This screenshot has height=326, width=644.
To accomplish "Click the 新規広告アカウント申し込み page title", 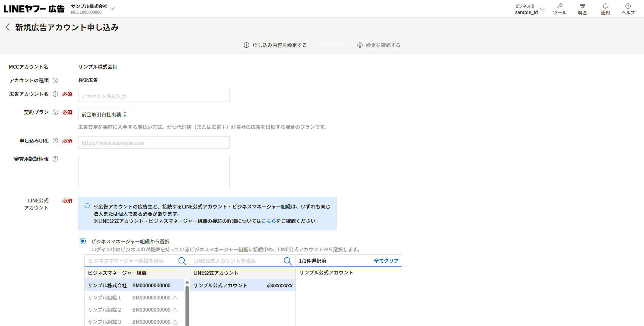I will click(67, 27).
